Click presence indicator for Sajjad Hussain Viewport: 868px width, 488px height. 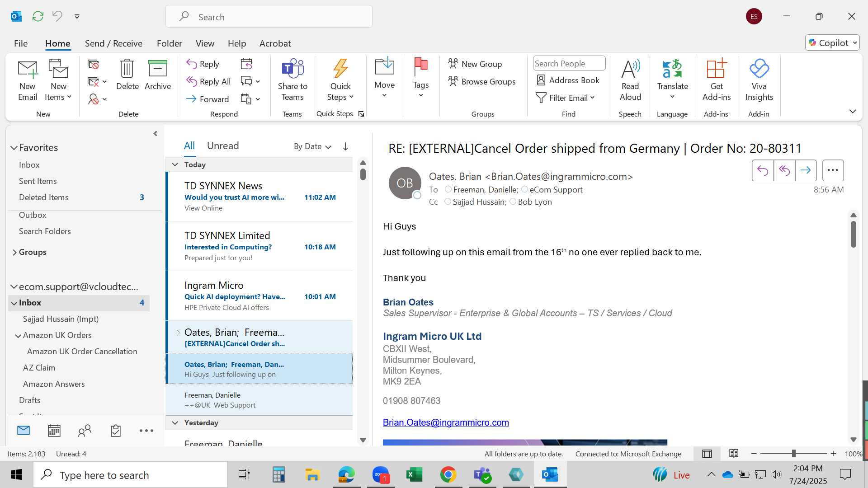click(448, 202)
